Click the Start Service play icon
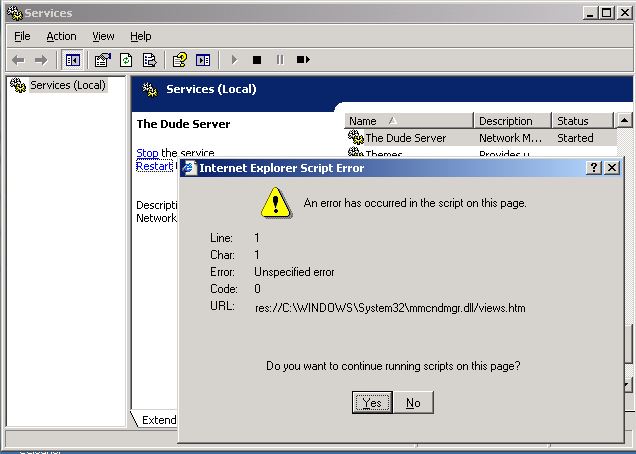 pyautogui.click(x=234, y=60)
